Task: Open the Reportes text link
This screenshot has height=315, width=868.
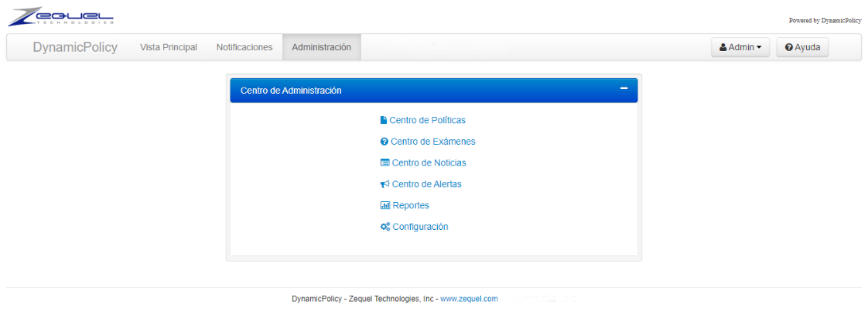Action: (x=411, y=206)
